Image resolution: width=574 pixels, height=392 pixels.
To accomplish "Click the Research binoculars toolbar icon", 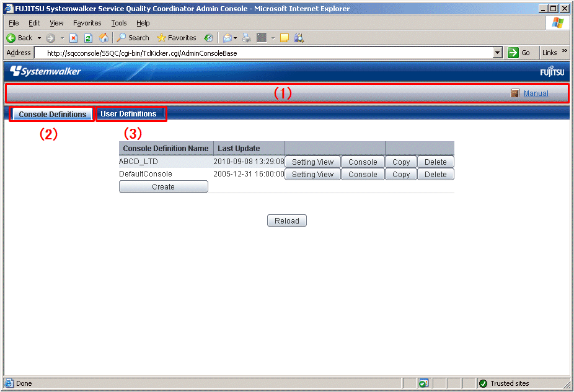I will click(x=299, y=38).
